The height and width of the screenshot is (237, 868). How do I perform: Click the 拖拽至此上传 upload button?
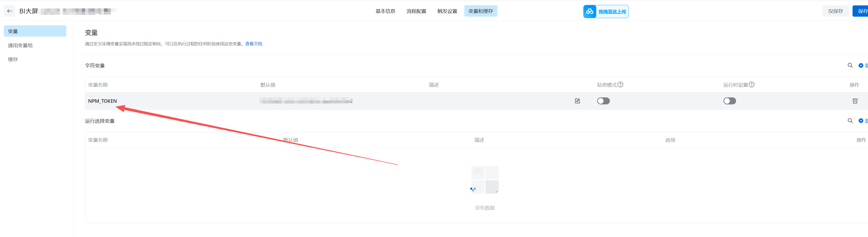[x=606, y=11]
